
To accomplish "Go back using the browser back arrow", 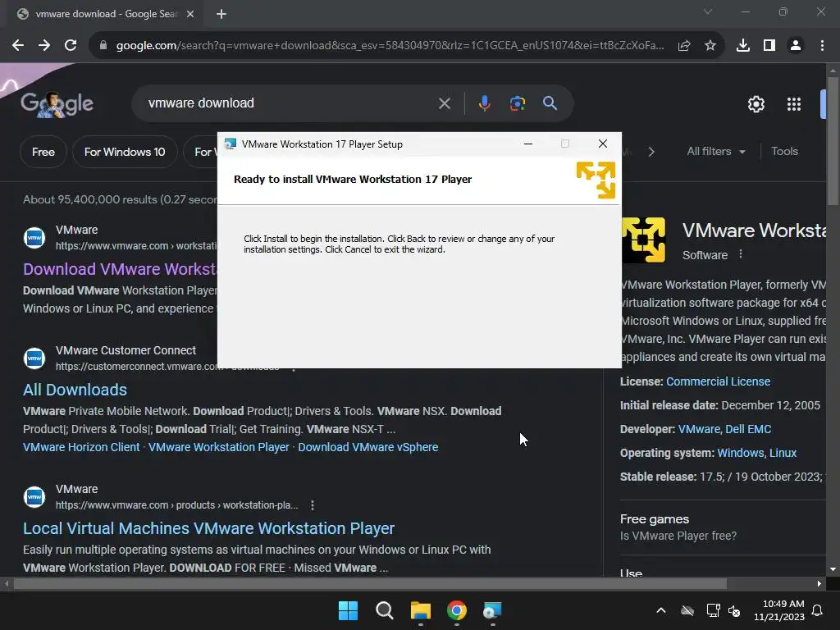I will [18, 46].
